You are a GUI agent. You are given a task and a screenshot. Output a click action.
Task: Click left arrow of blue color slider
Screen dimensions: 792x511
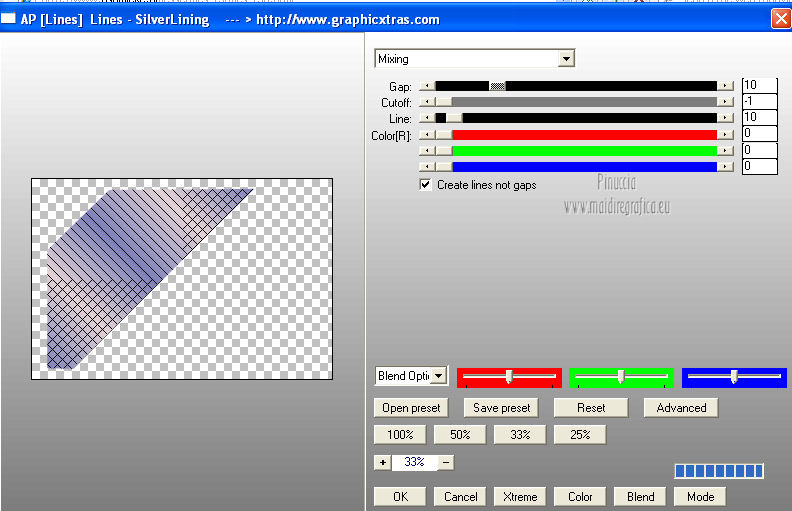[x=427, y=167]
